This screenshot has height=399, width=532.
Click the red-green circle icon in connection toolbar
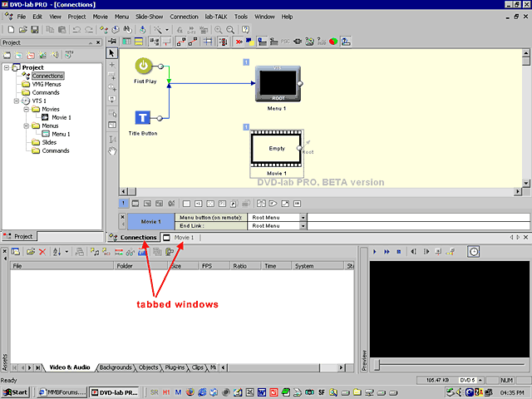coord(333,42)
